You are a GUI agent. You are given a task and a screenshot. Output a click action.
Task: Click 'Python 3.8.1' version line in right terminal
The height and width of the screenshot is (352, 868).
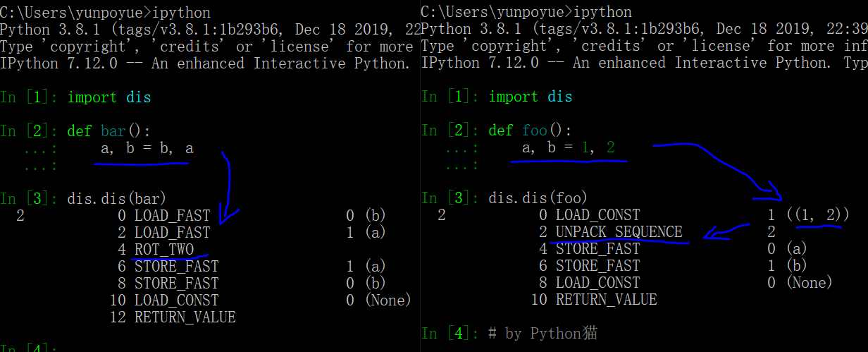[x=645, y=29]
